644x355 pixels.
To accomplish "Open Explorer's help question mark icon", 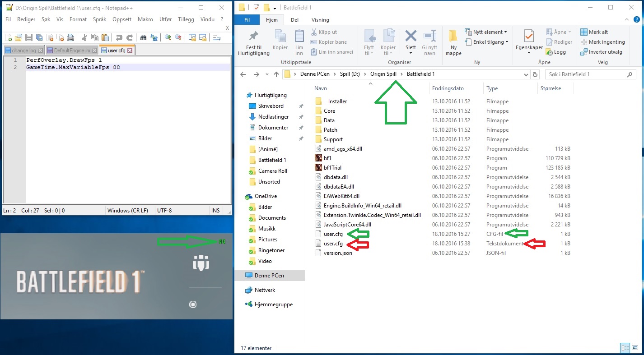I will pyautogui.click(x=636, y=19).
